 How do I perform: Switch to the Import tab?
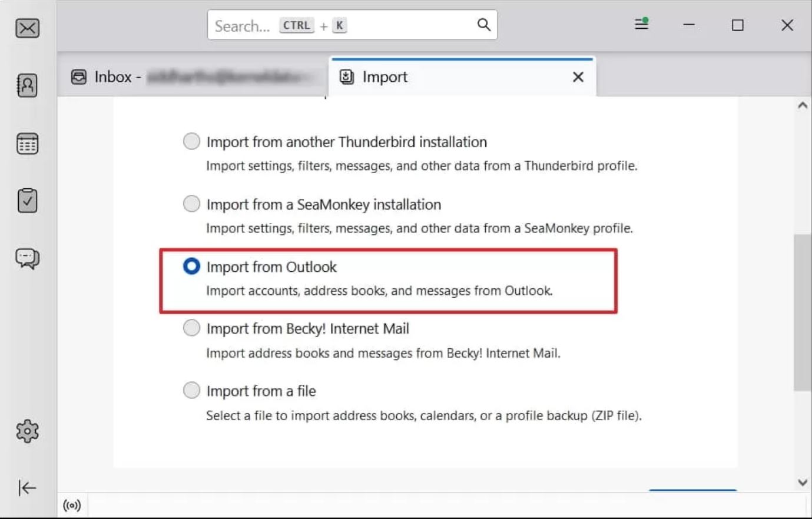[x=462, y=77]
